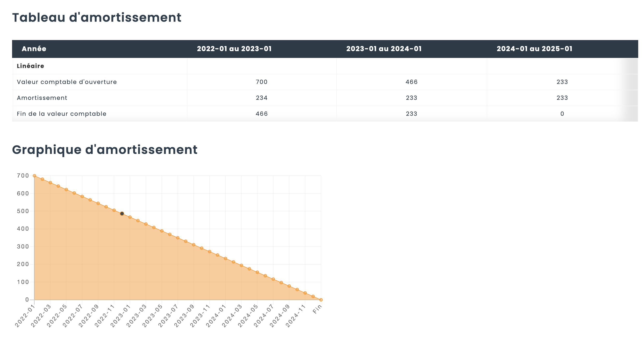Click the Graphique d'amortissement heading

(105, 150)
